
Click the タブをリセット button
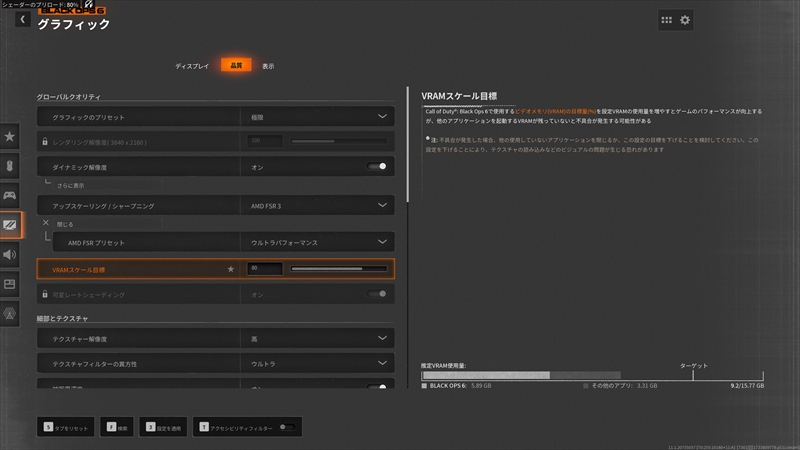pos(66,427)
